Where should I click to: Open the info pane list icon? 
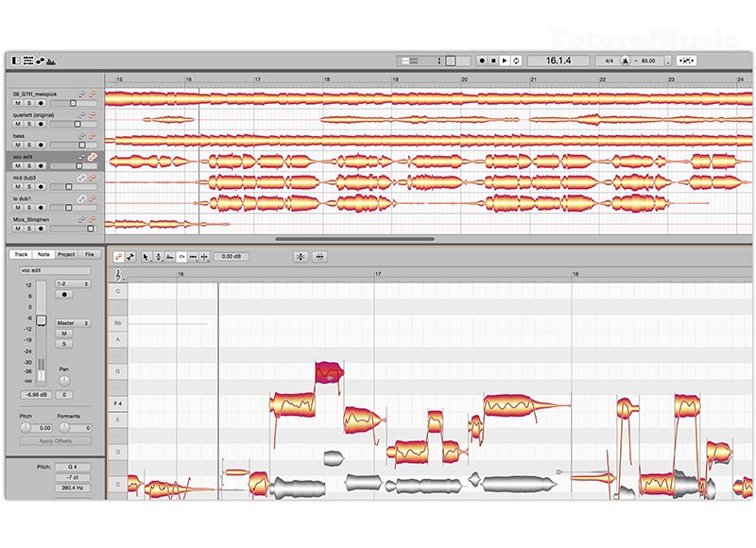[28, 60]
